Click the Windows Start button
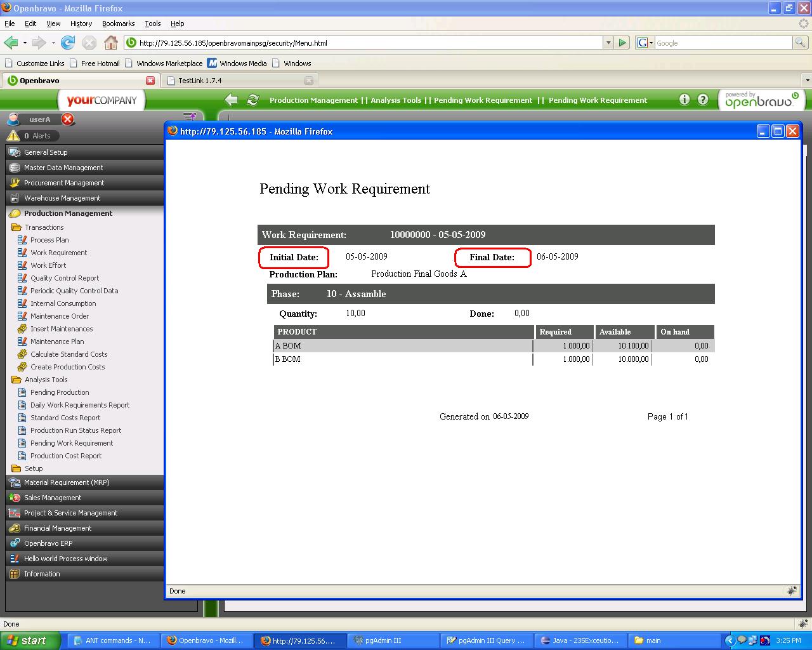The height and width of the screenshot is (650, 812). (x=30, y=640)
